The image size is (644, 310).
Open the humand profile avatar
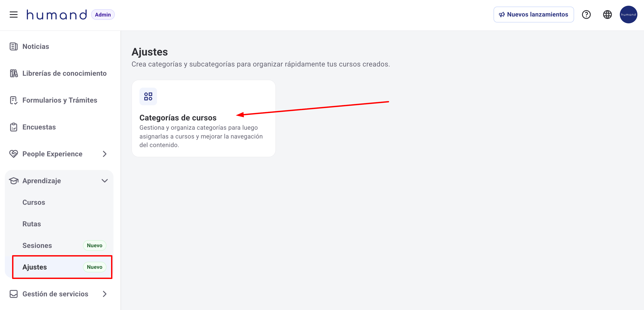click(628, 15)
